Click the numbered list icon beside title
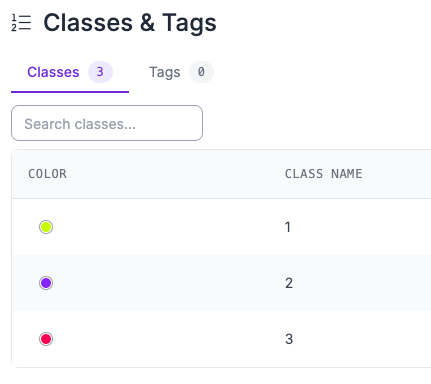Viewport: 431px width, 384px height. coord(21,23)
